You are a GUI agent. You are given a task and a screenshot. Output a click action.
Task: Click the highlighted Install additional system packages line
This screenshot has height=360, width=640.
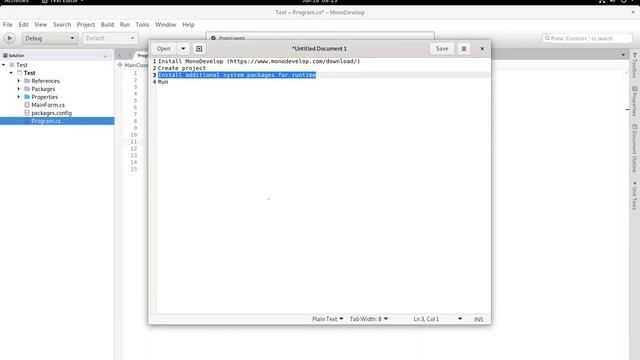[237, 75]
